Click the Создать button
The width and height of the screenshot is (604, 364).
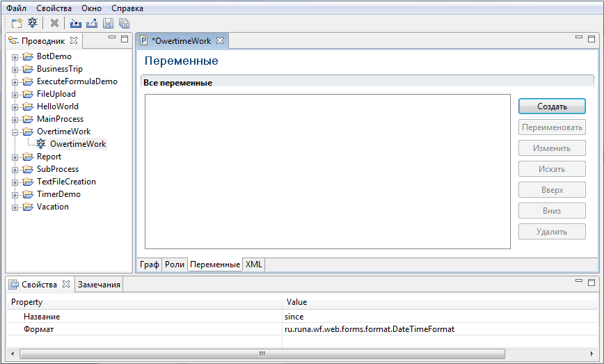552,106
